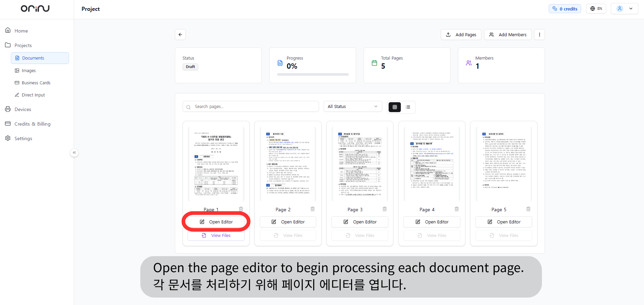The image size is (644, 305).
Task: Delete Page 3 using its trash icon
Action: pyautogui.click(x=385, y=209)
